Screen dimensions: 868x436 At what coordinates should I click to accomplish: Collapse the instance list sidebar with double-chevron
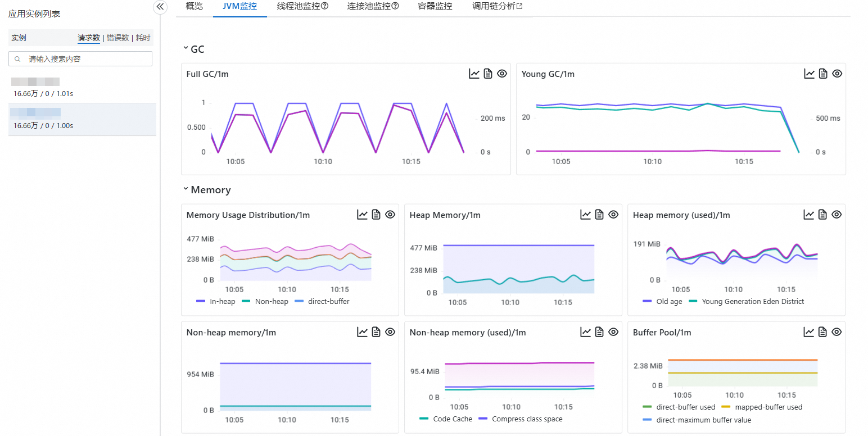(x=160, y=7)
